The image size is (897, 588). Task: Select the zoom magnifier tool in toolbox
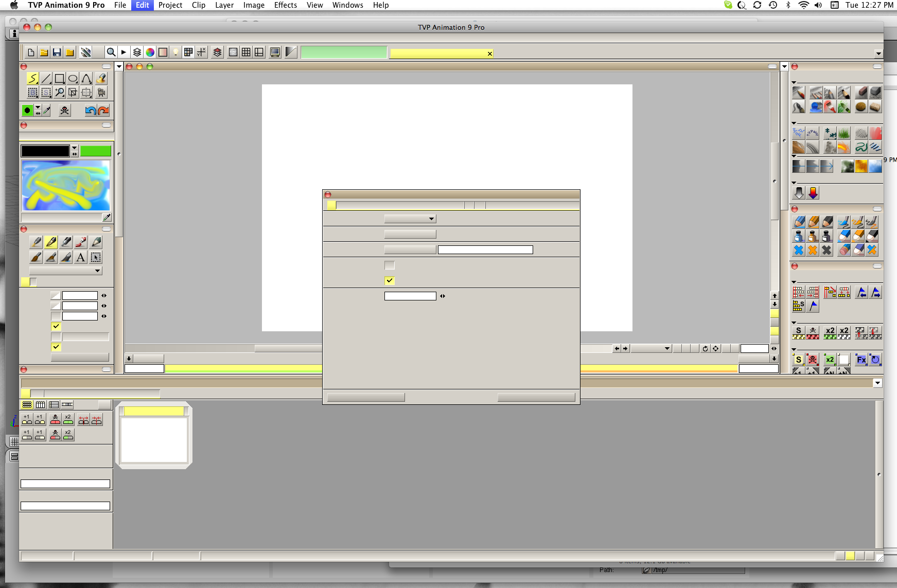coord(60,92)
